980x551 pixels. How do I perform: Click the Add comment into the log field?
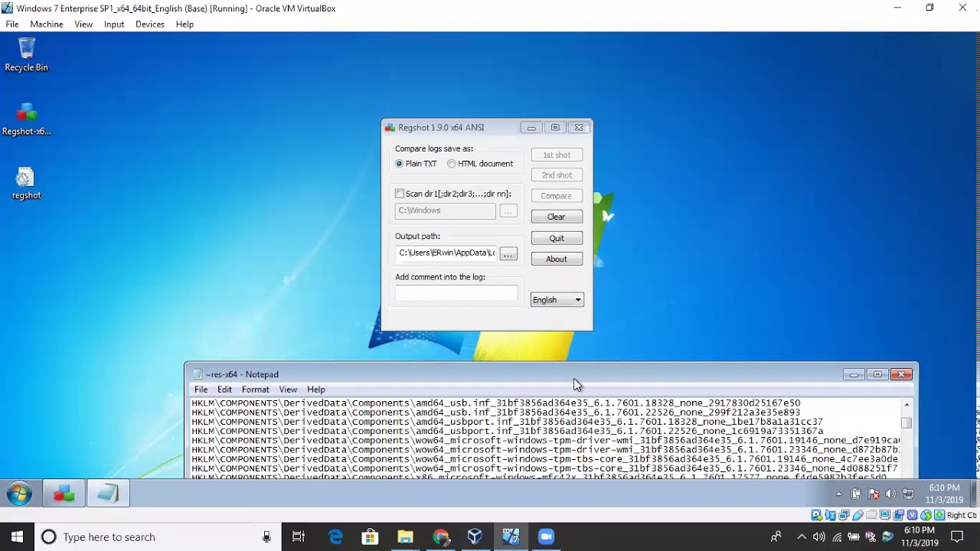456,293
